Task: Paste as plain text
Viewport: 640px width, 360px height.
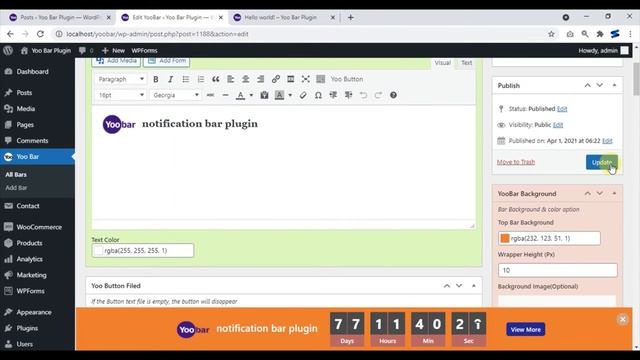Action: pos(264,95)
